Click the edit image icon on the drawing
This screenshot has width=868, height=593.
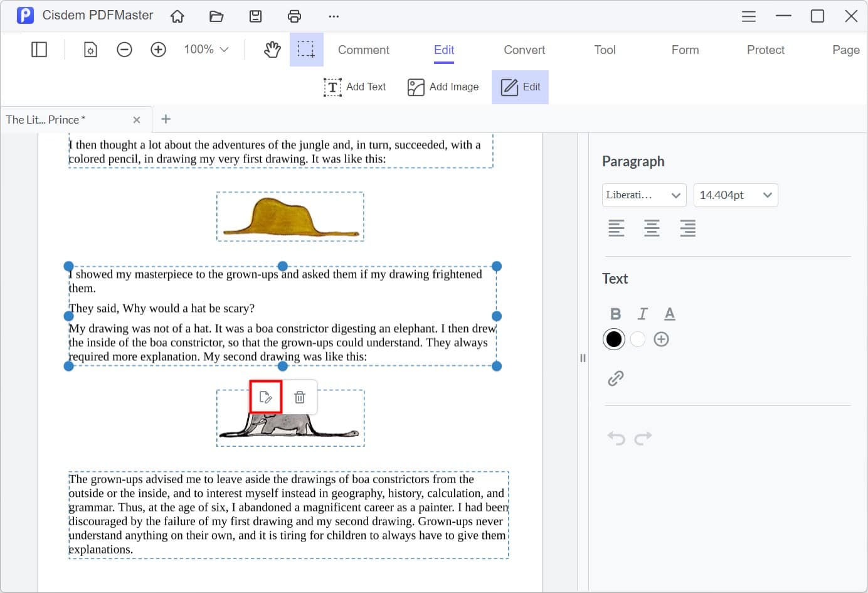266,397
